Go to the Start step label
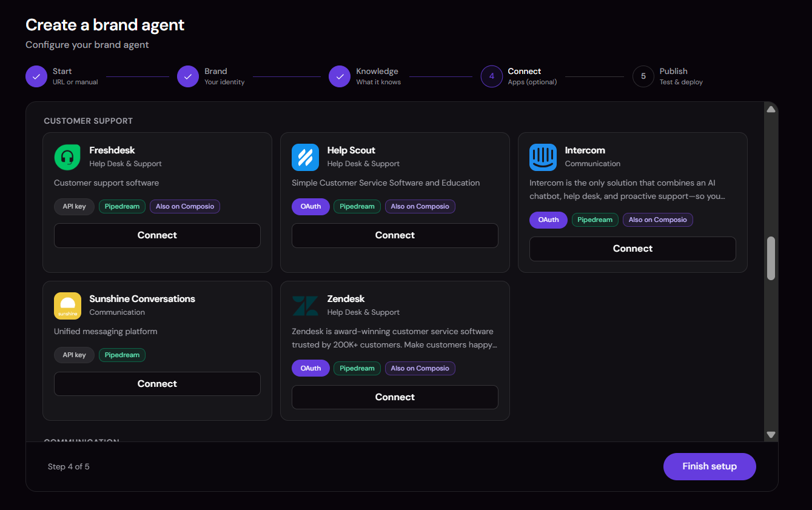The width and height of the screenshot is (812, 510). 62,71
